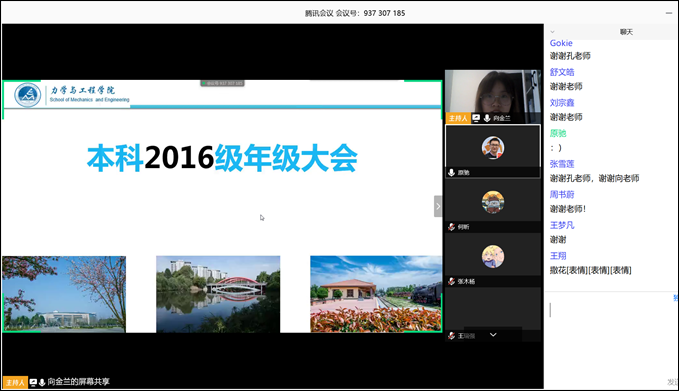The height and width of the screenshot is (391, 679).
Task: Select the 聊天 chat panel header
Action: coord(626,32)
